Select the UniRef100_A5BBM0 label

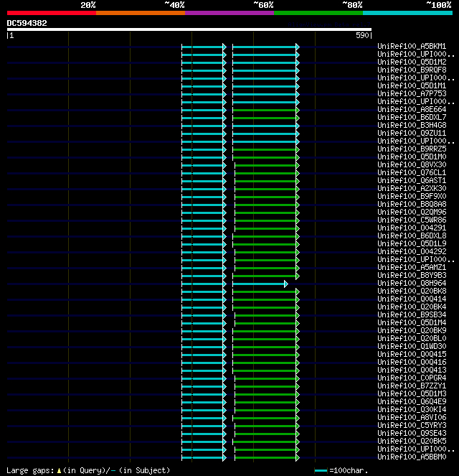coord(412,457)
